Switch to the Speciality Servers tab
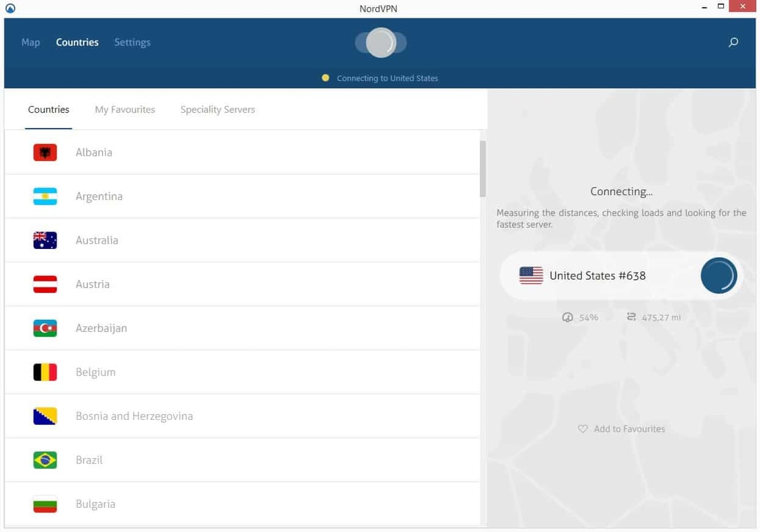 point(218,110)
